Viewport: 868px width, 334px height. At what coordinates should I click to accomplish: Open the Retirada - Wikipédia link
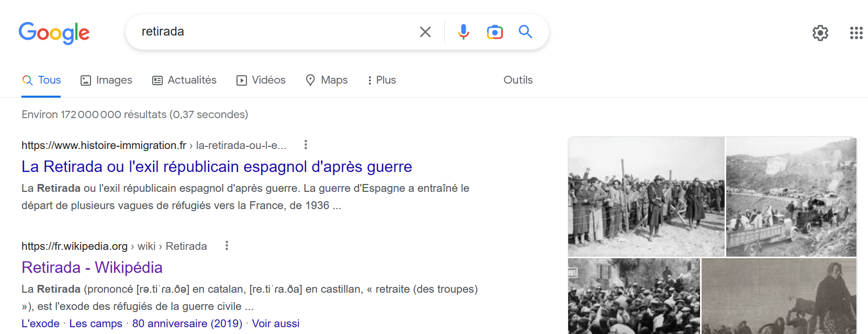tap(92, 268)
